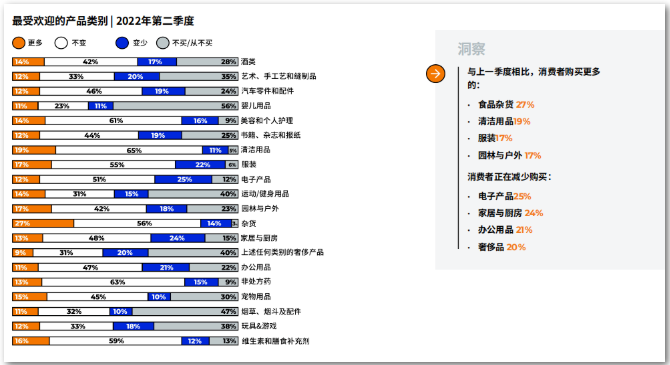
Task: Click the 奢侈品 20% insight bullet
Action: 502,247
